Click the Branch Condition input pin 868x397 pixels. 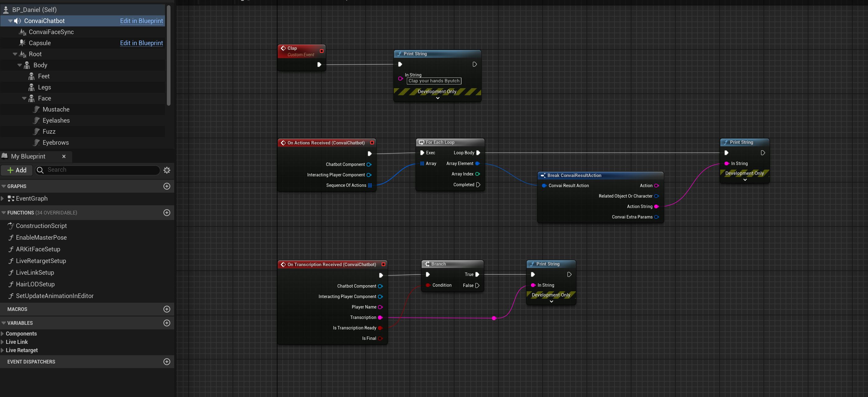(428, 285)
